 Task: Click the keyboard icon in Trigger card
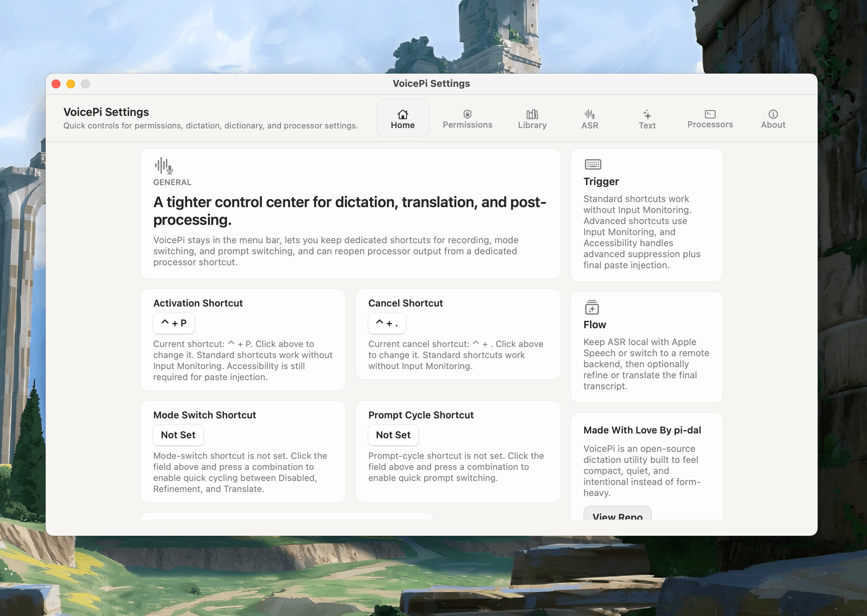point(593,164)
